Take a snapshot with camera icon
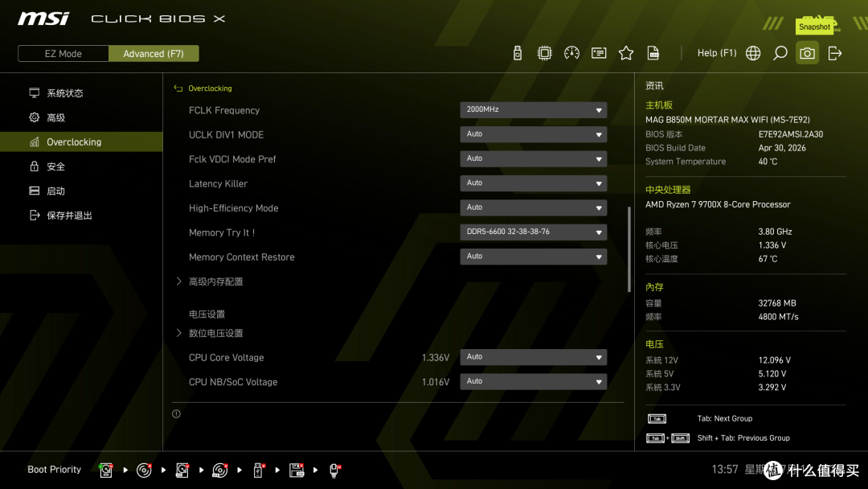 pyautogui.click(x=807, y=53)
